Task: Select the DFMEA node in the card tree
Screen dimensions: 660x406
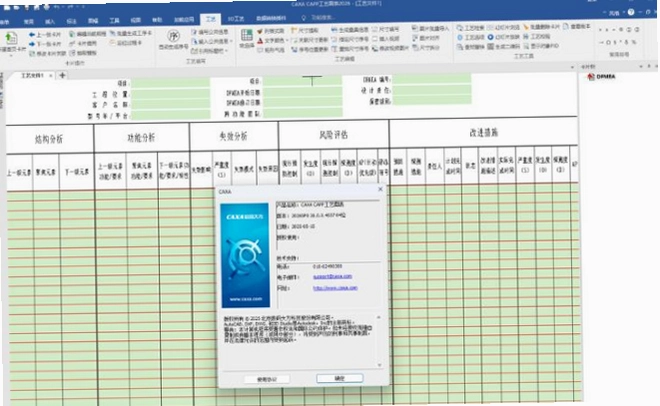Action: 601,77
